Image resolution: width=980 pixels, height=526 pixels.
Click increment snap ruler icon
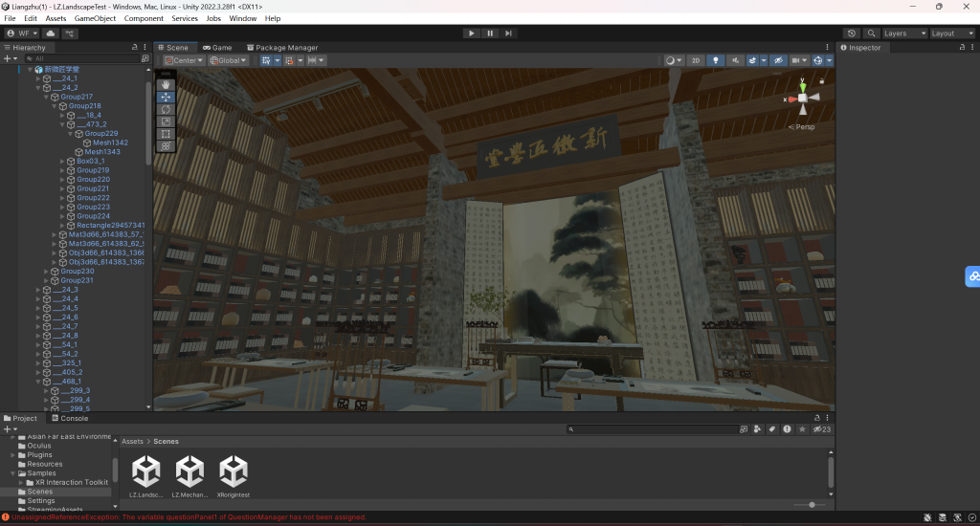coord(312,60)
